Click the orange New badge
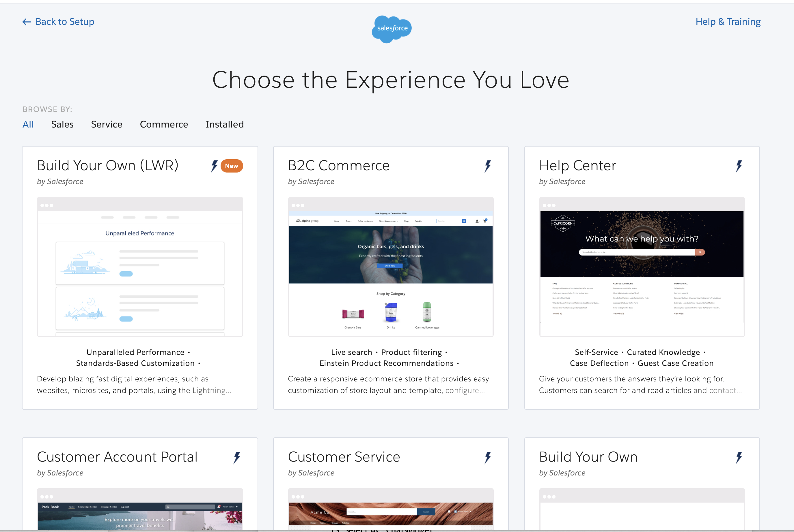This screenshot has width=794, height=532. point(232,166)
